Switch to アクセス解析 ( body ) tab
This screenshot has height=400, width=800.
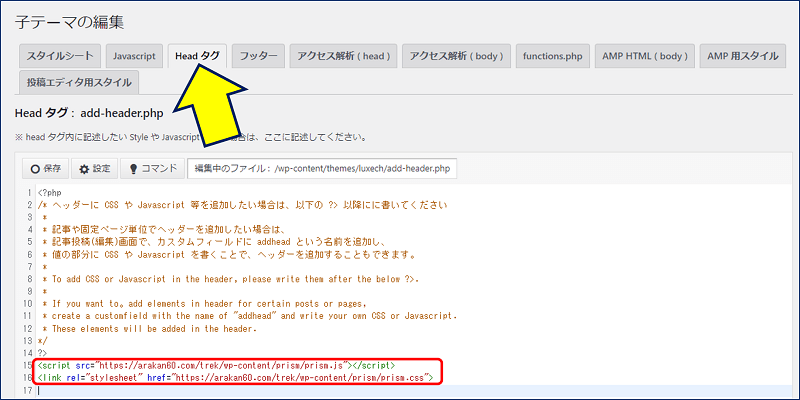click(x=456, y=56)
